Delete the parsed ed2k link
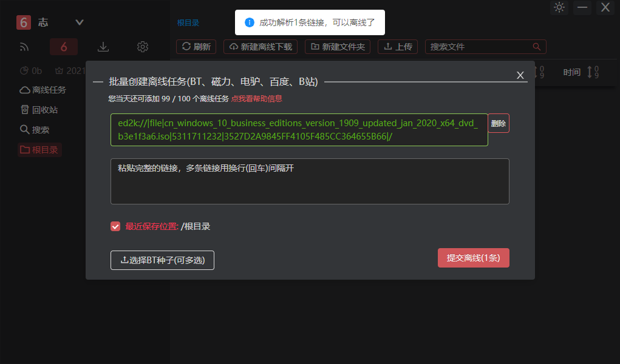This screenshot has height=364, width=620. click(x=498, y=123)
